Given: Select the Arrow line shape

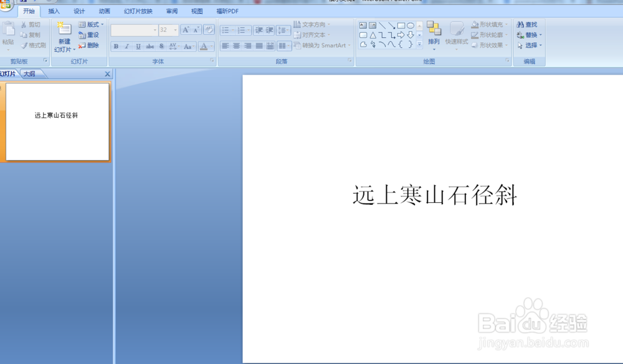Looking at the screenshot, I should tap(392, 26).
